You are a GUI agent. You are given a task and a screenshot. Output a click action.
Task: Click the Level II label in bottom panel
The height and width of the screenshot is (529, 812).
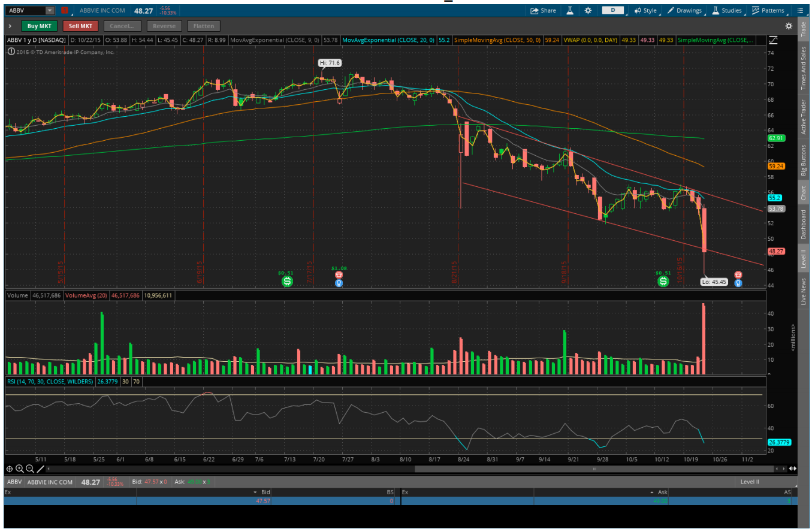point(751,482)
